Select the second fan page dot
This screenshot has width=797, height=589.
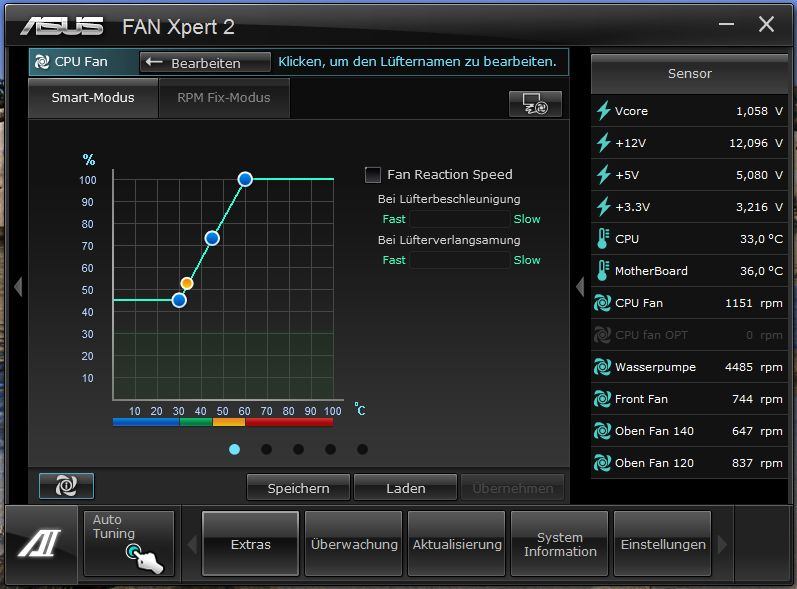[266, 449]
